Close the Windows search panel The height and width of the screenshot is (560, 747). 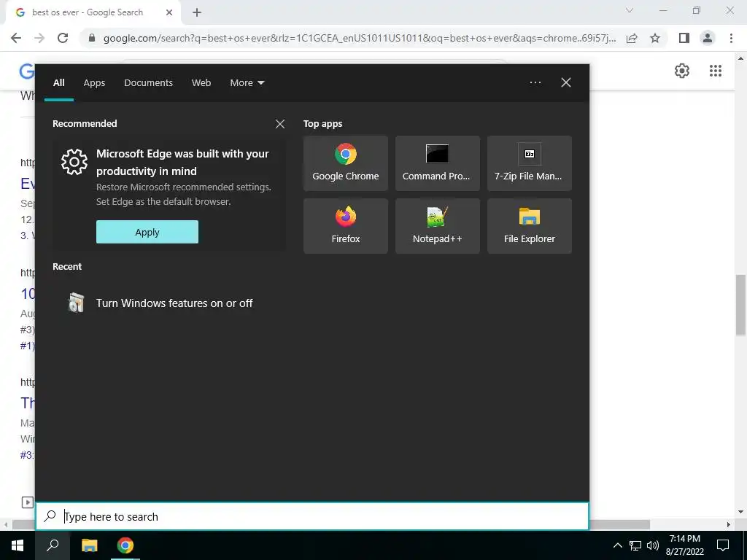[566, 82]
